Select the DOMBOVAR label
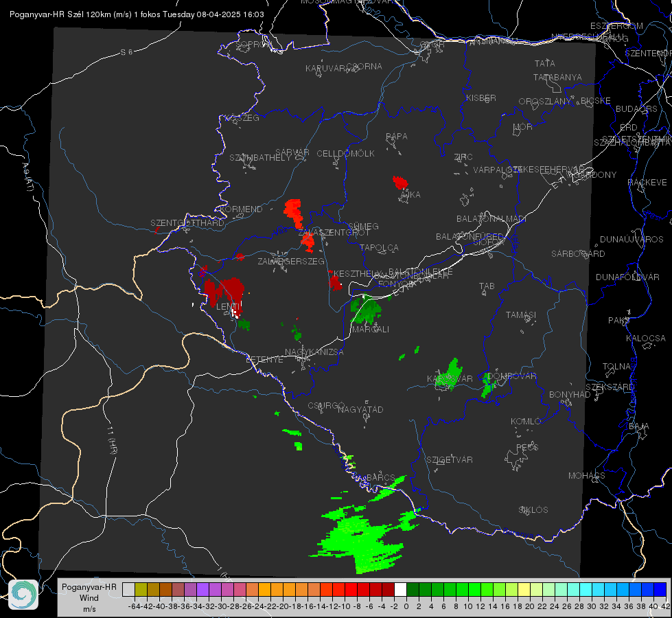 tap(512, 376)
